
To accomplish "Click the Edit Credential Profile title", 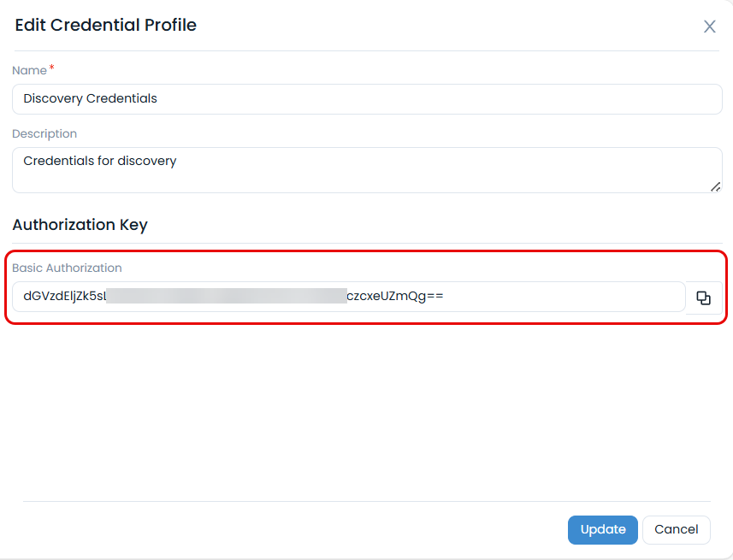I will [x=105, y=25].
